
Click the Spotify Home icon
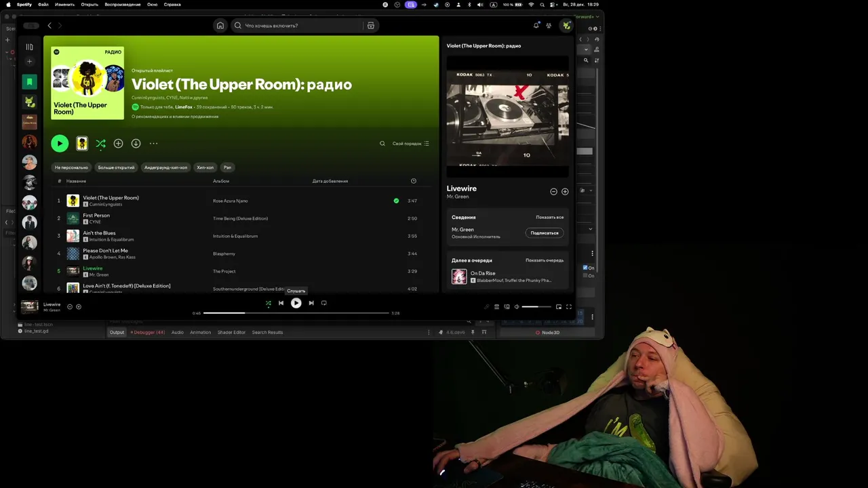[220, 26]
